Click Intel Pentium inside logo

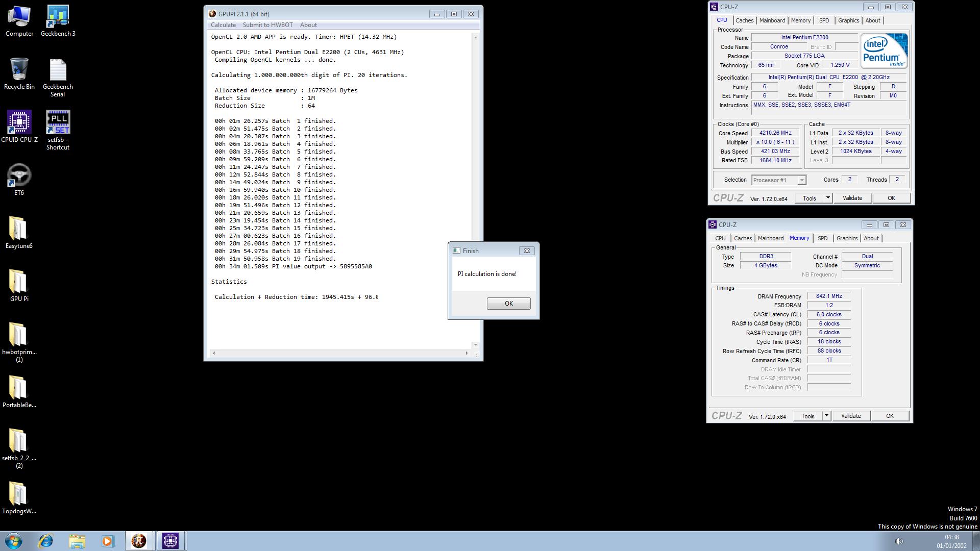point(884,51)
